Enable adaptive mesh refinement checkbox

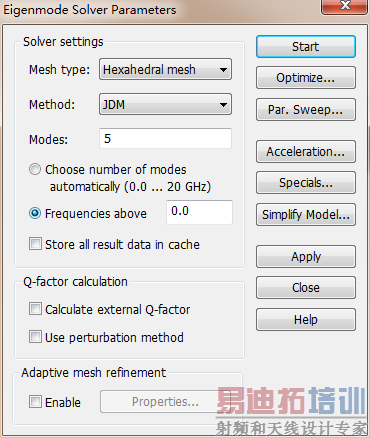[x=35, y=402]
